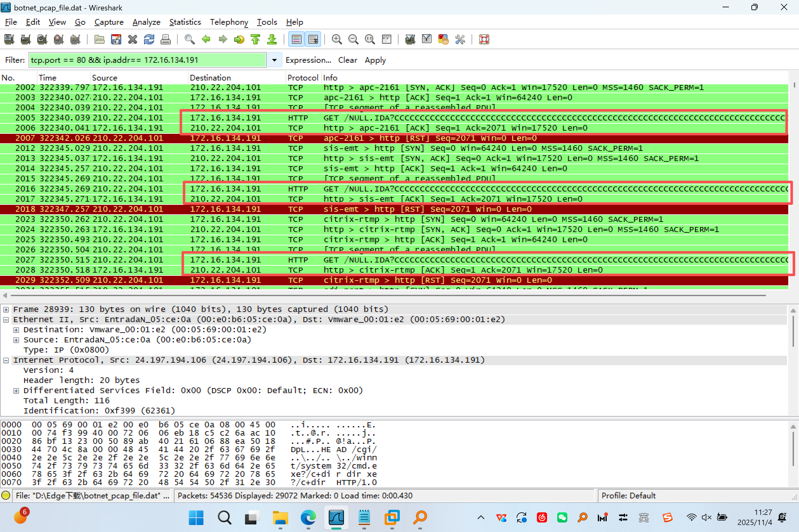The width and height of the screenshot is (799, 532).
Task: Open the filter history dropdown arrow
Action: click(x=274, y=60)
